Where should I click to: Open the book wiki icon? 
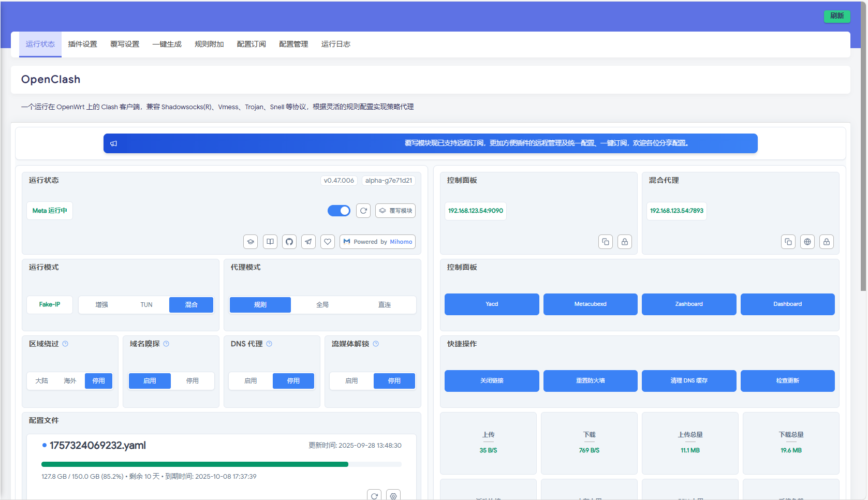click(x=270, y=242)
